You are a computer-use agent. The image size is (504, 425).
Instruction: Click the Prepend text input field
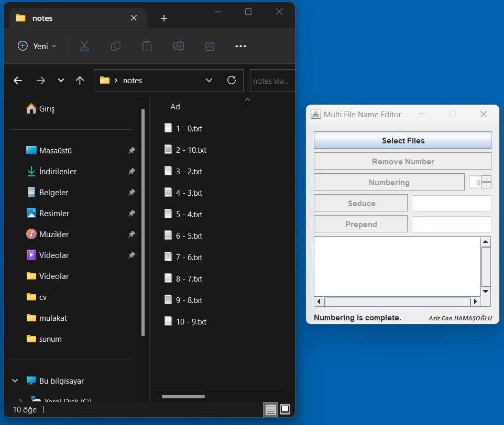point(451,223)
